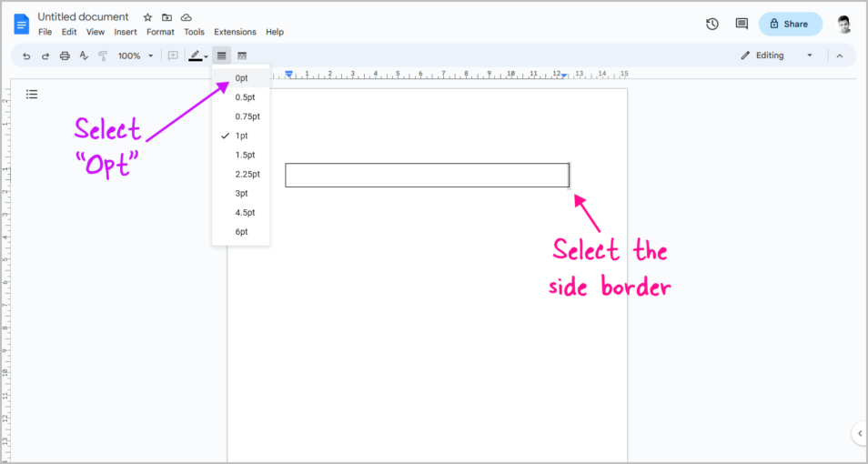Open the border dash style tool
The image size is (868, 464).
241,55
